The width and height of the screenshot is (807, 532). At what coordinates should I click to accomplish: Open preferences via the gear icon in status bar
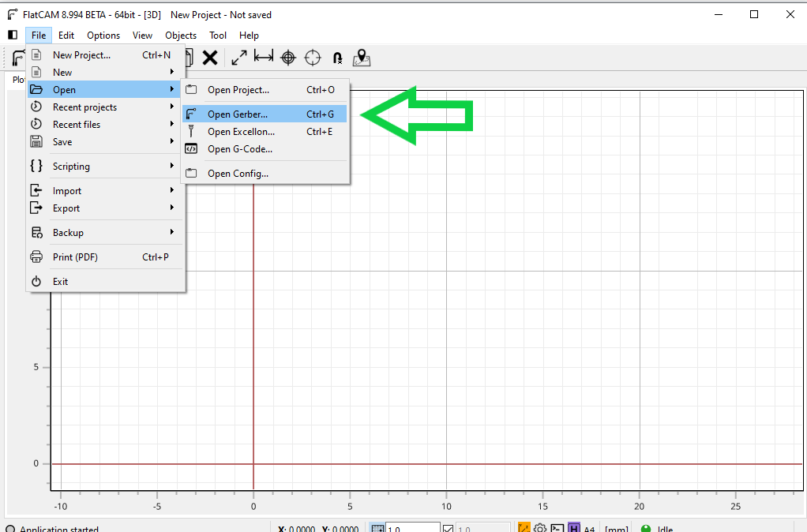540,528
